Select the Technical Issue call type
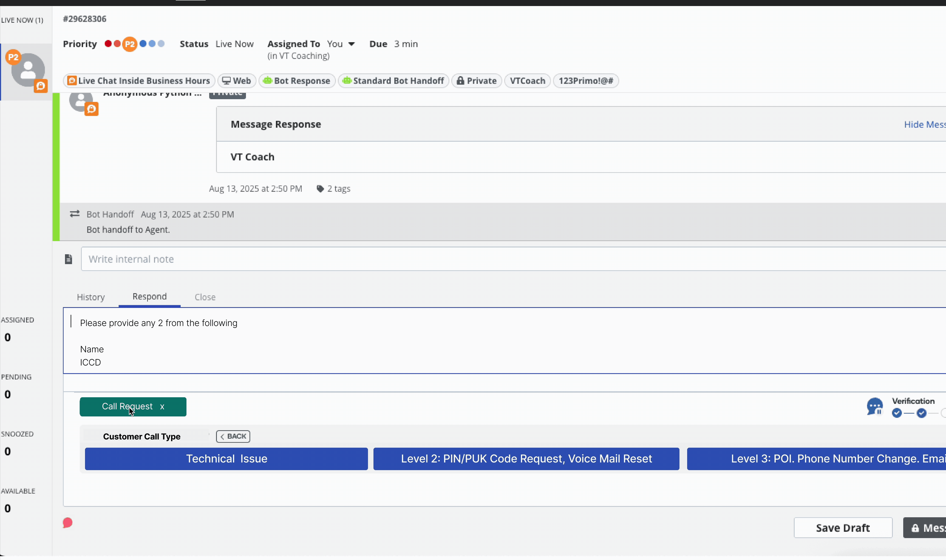Image resolution: width=946 pixels, height=560 pixels. (226, 458)
